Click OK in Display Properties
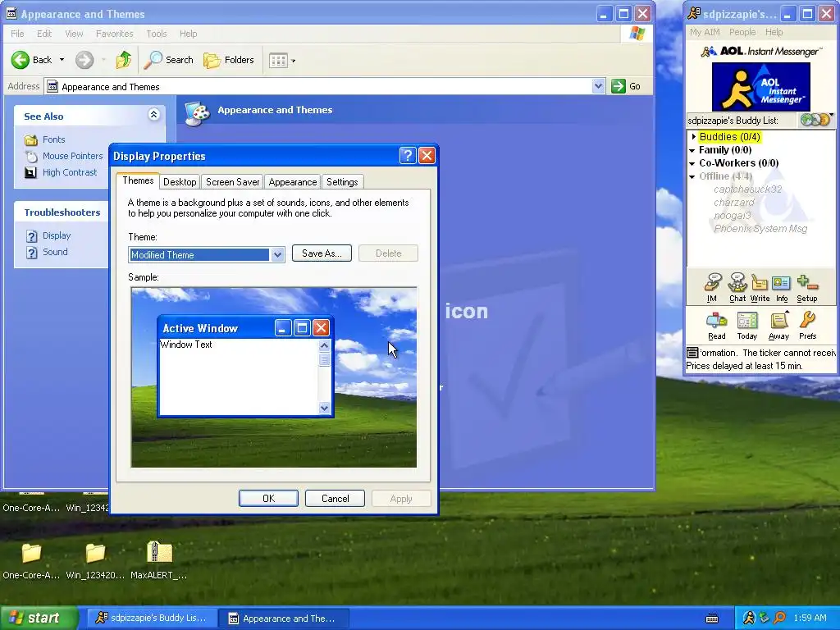Viewport: 840px width, 630px height. (268, 498)
